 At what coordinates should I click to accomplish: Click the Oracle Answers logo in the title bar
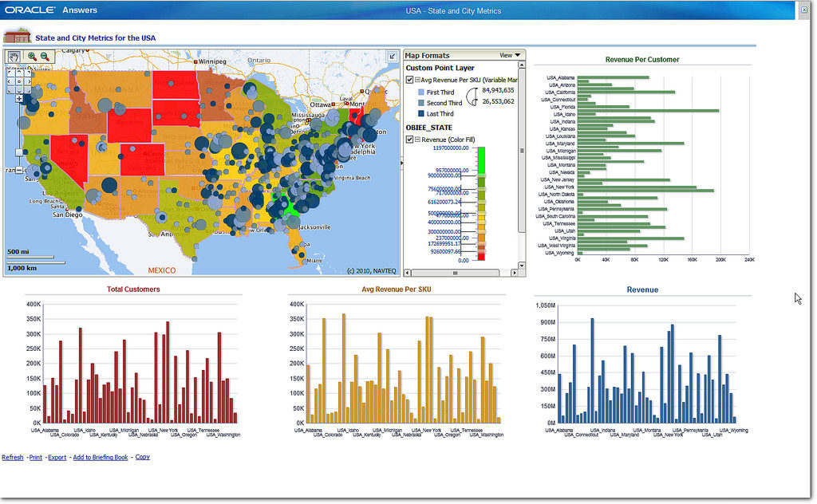tap(30, 10)
